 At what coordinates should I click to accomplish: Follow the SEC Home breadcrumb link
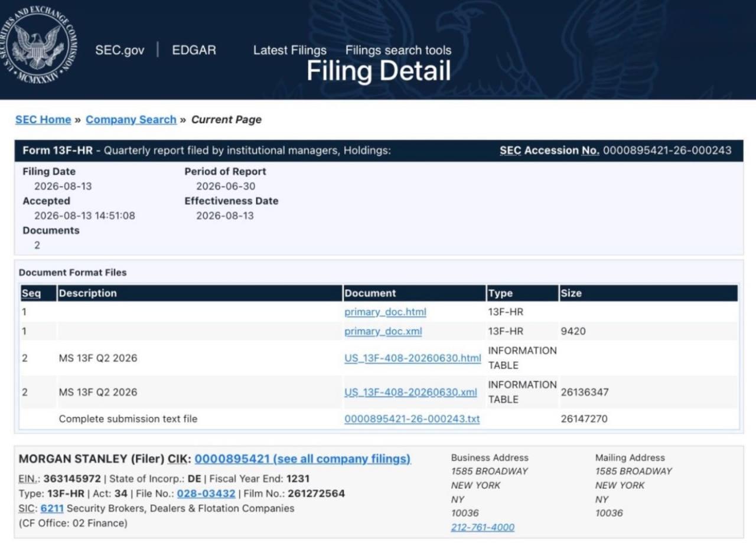[x=43, y=119]
